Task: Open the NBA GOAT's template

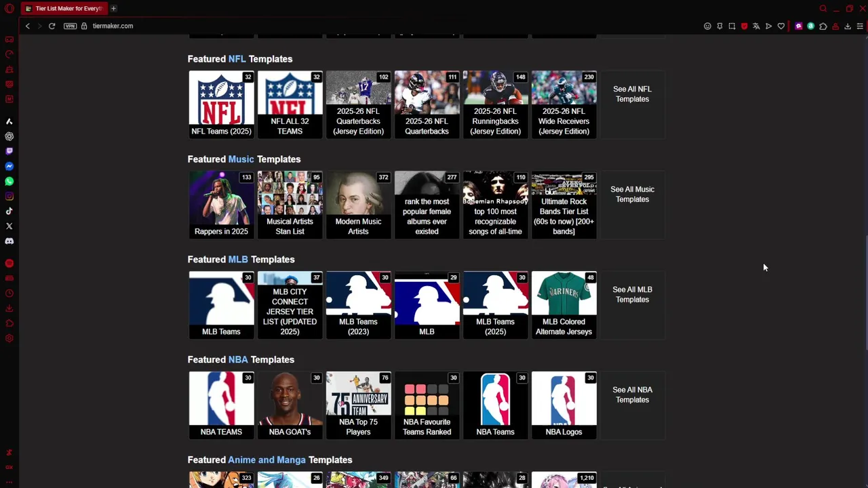Action: [x=290, y=405]
